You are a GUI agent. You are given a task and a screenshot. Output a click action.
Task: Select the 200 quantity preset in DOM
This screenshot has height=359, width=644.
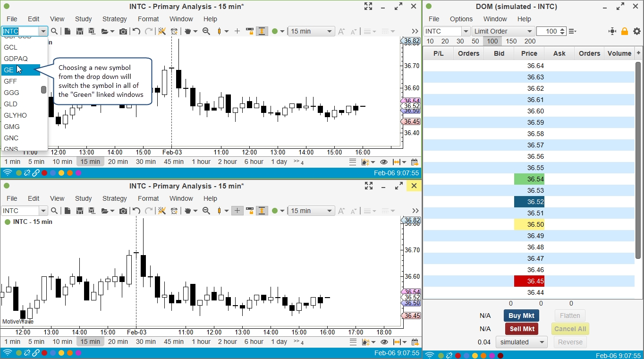[530, 41]
